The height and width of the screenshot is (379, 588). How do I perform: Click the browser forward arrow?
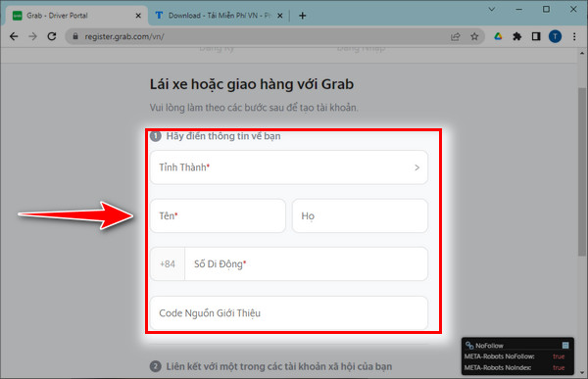coord(33,36)
